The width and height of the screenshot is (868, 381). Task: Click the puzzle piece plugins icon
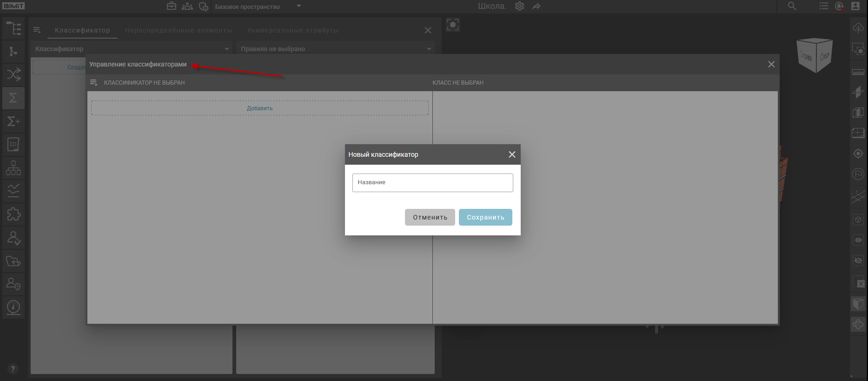click(x=13, y=214)
